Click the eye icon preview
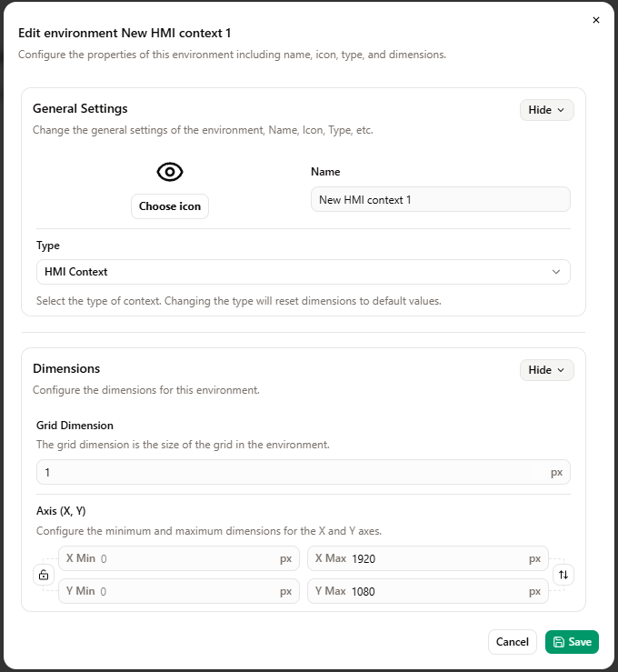 point(170,172)
